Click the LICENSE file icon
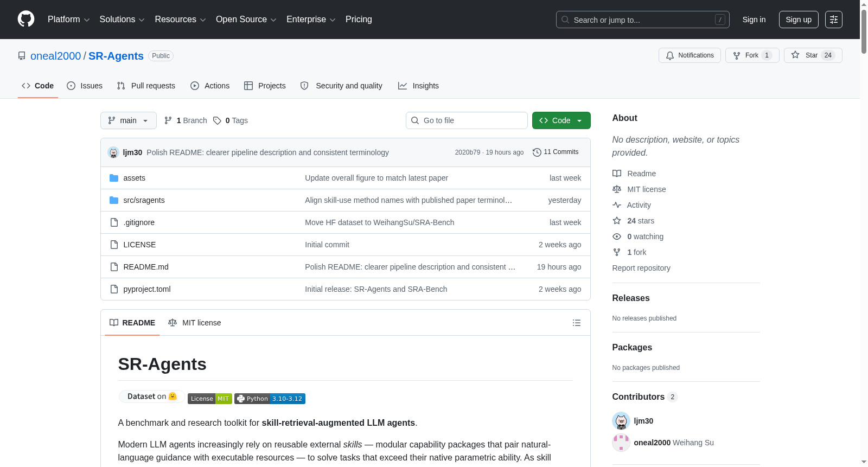Viewport: 868px width, 467px height. pos(114,245)
